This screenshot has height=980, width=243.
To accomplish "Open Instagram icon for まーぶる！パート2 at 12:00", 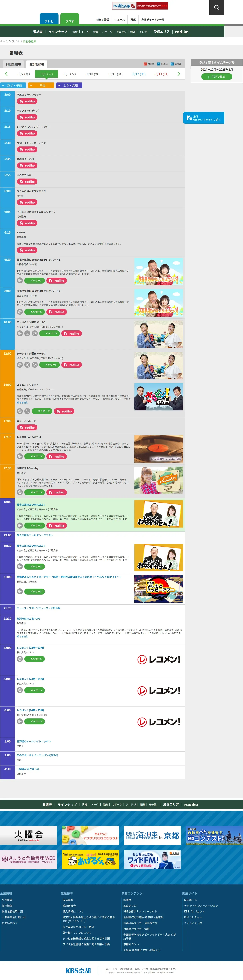I will 35,365.
